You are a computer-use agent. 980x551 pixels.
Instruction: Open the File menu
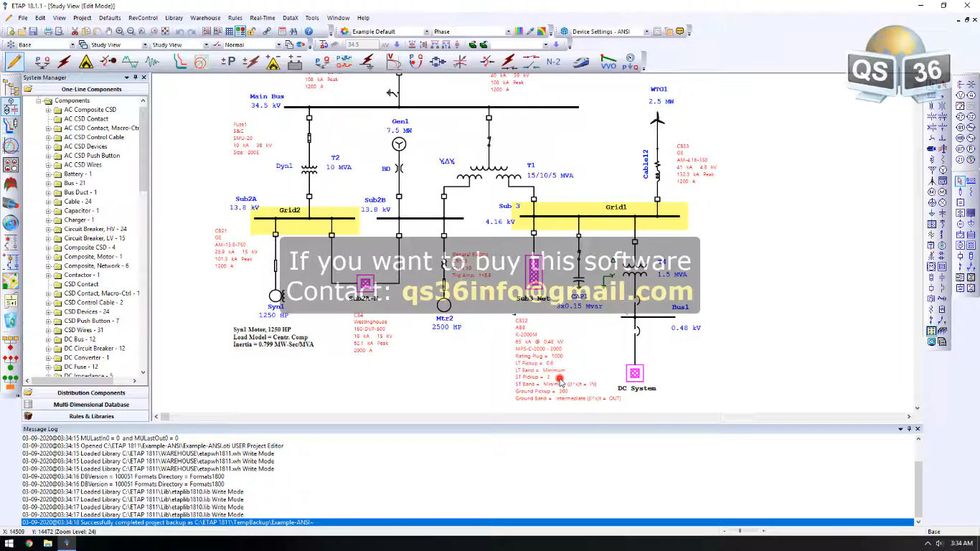[x=23, y=18]
